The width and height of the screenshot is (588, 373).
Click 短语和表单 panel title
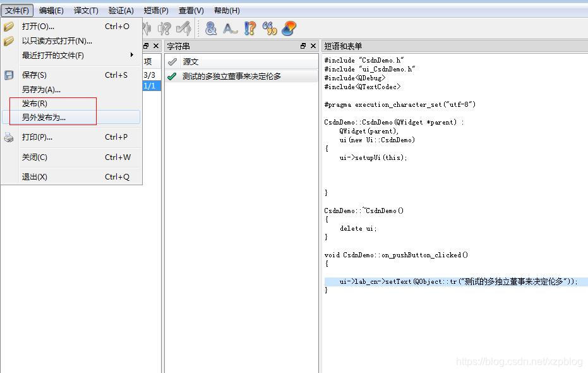click(x=343, y=46)
